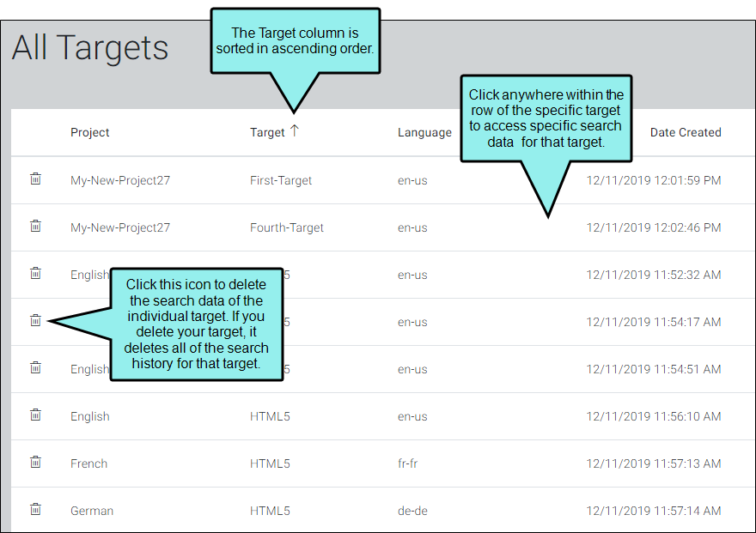Click the Target column header label

267,132
